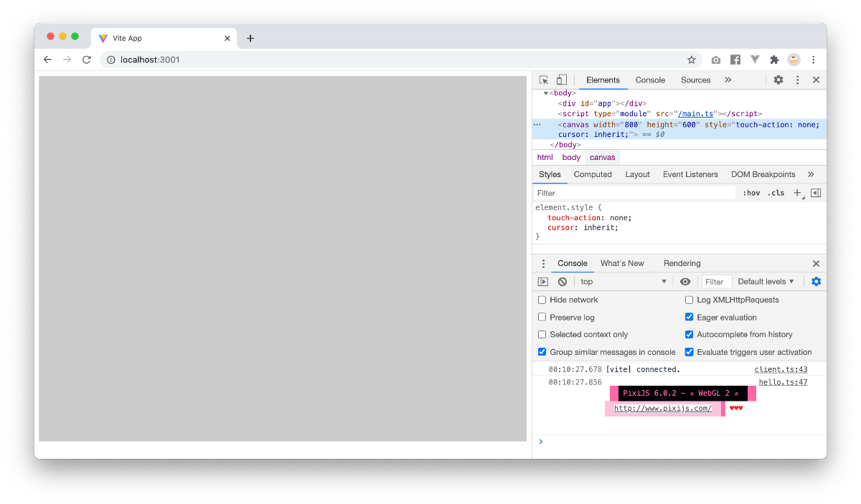This screenshot has width=861, height=504.
Task: Select the Rendering drawer tab
Action: pos(682,263)
